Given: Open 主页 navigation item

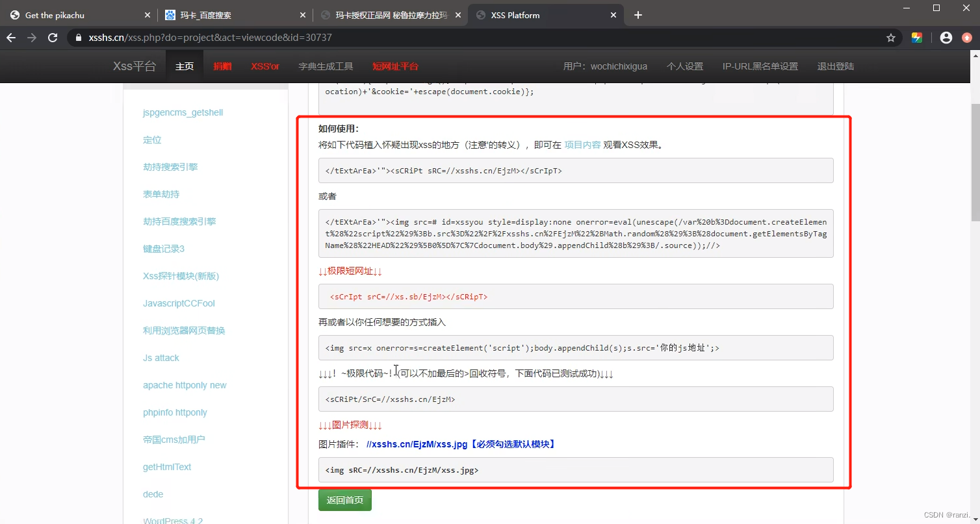Looking at the screenshot, I should (185, 66).
